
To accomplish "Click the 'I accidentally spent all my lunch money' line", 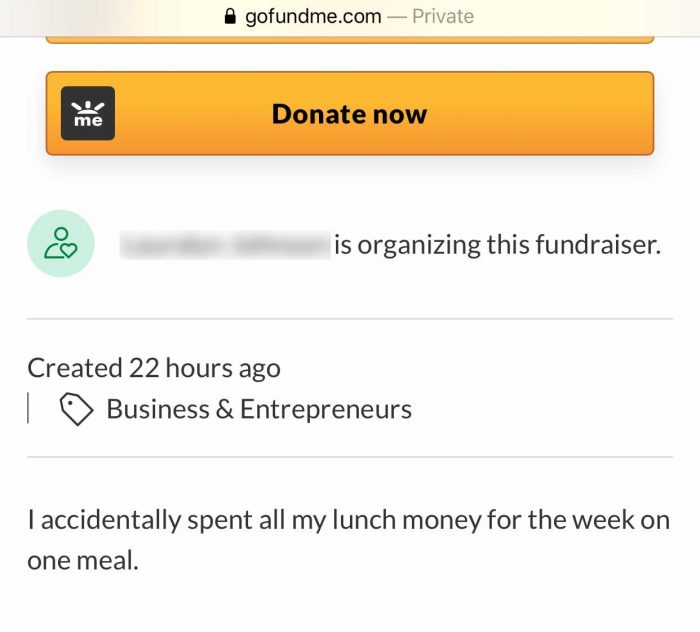I will coord(349,520).
